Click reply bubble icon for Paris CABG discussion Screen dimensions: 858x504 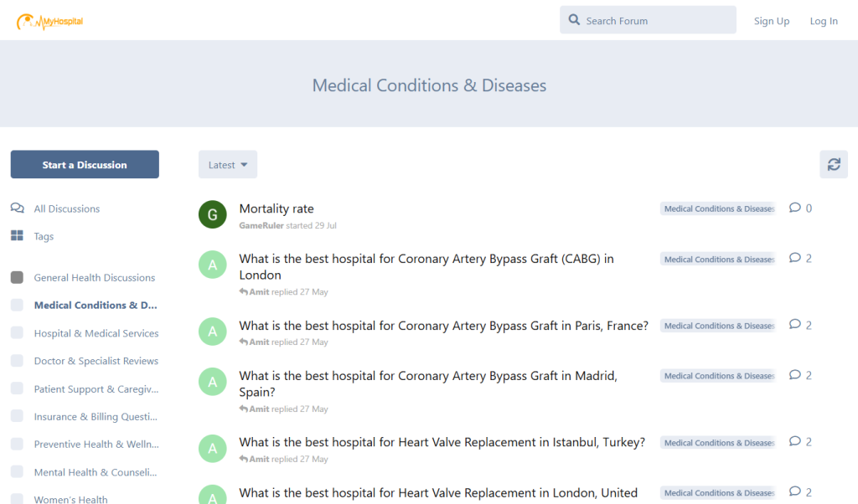(795, 325)
